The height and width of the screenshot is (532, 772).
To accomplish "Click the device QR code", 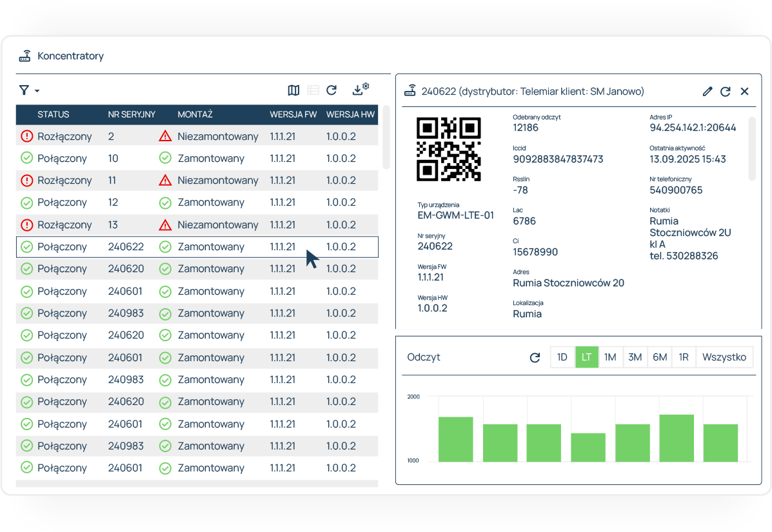I will point(449,149).
